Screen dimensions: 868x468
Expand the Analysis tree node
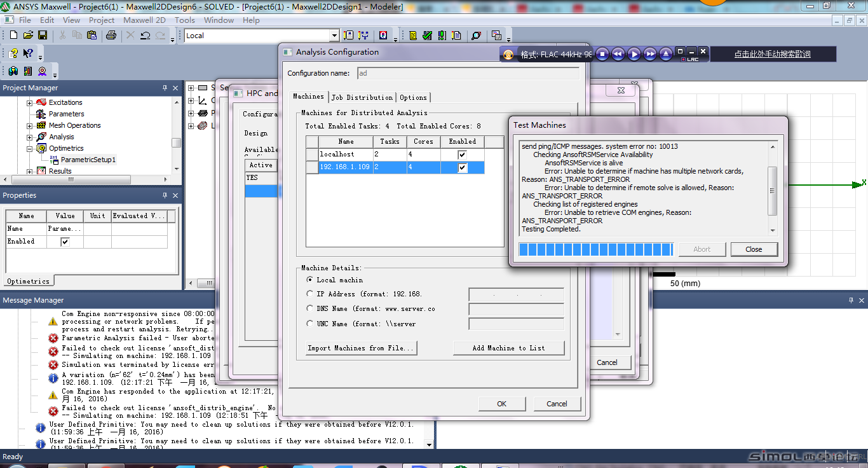tap(29, 137)
